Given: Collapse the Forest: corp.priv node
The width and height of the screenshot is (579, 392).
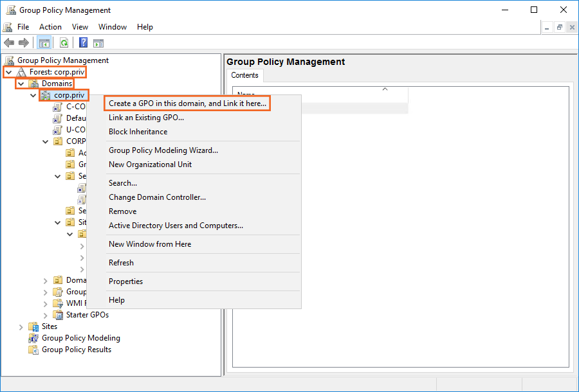Looking at the screenshot, I should pyautogui.click(x=8, y=72).
